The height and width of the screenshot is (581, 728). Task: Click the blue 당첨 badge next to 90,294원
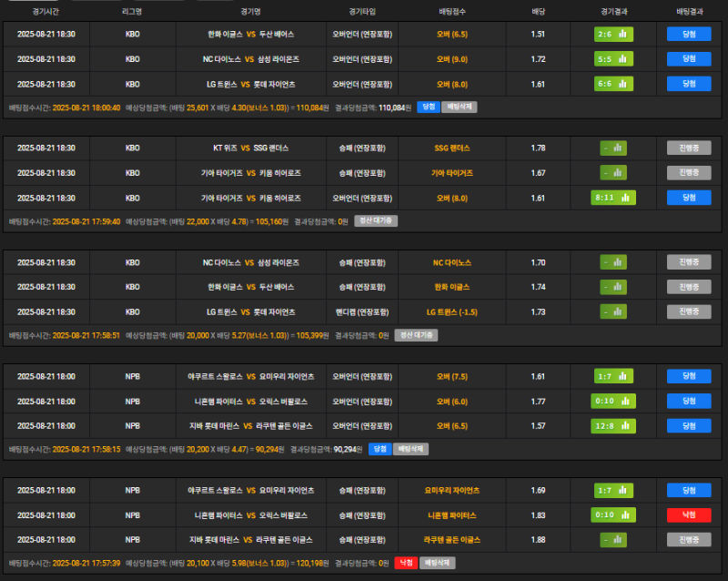[x=380, y=449]
